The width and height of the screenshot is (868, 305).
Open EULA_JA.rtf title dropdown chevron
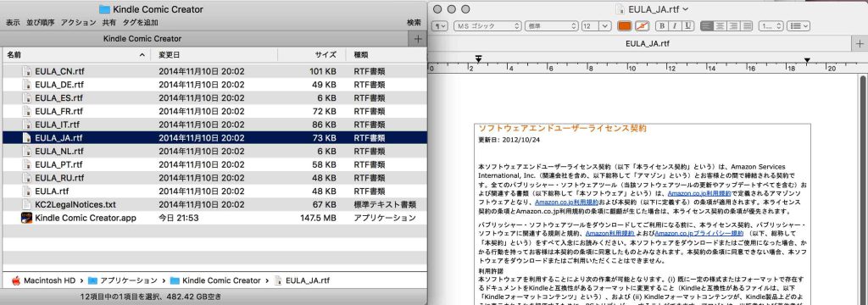[x=686, y=9]
